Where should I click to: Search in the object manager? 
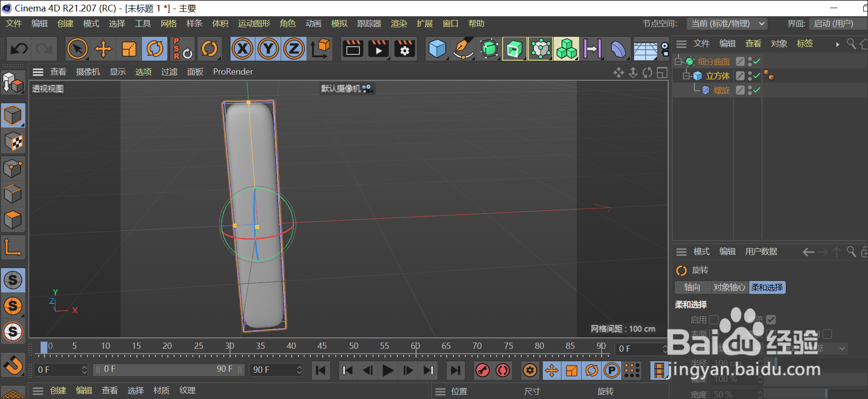(x=851, y=44)
